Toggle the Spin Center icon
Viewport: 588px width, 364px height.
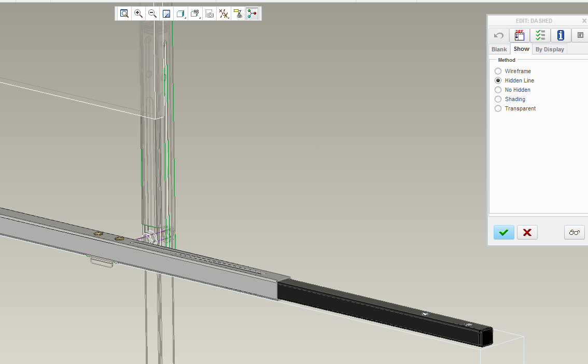253,14
